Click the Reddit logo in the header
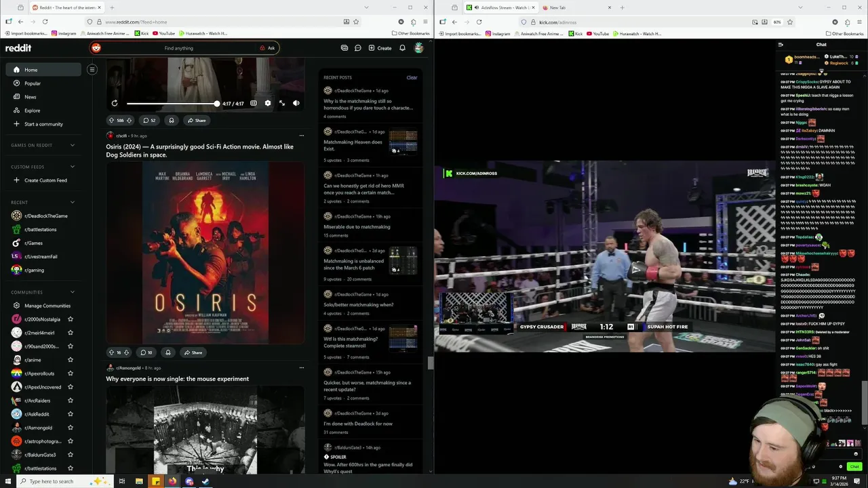The image size is (868, 488). 18,48
